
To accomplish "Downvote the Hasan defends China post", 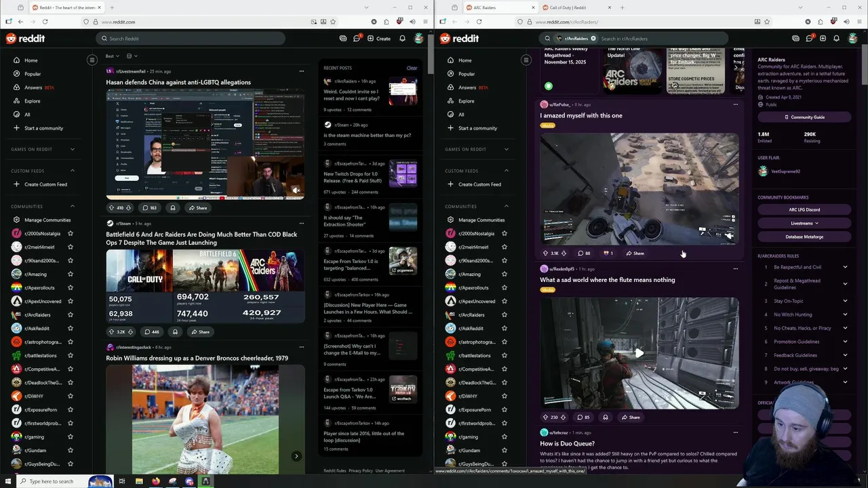I will [x=128, y=208].
